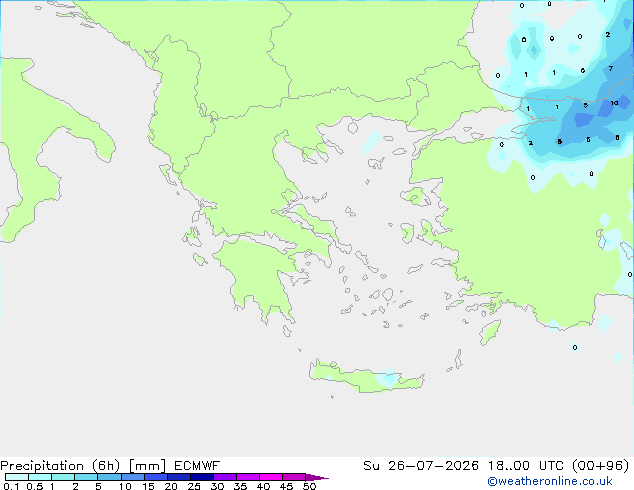Screen dimensions: 634x490
Task: Click the 25–30 mm navy legend swatch
Action: (202, 477)
